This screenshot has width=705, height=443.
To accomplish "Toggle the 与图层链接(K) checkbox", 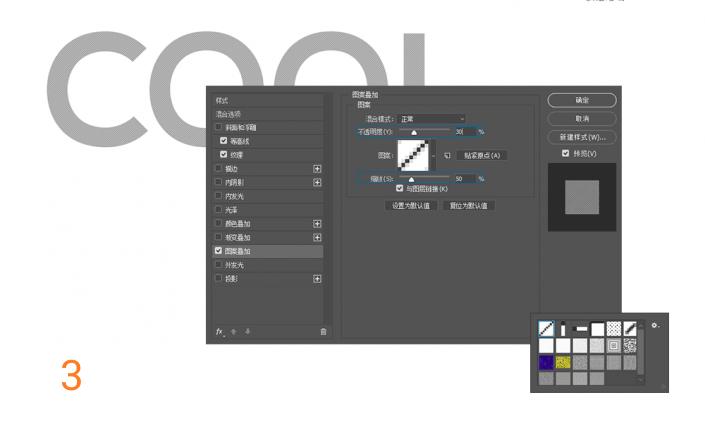I will (399, 188).
